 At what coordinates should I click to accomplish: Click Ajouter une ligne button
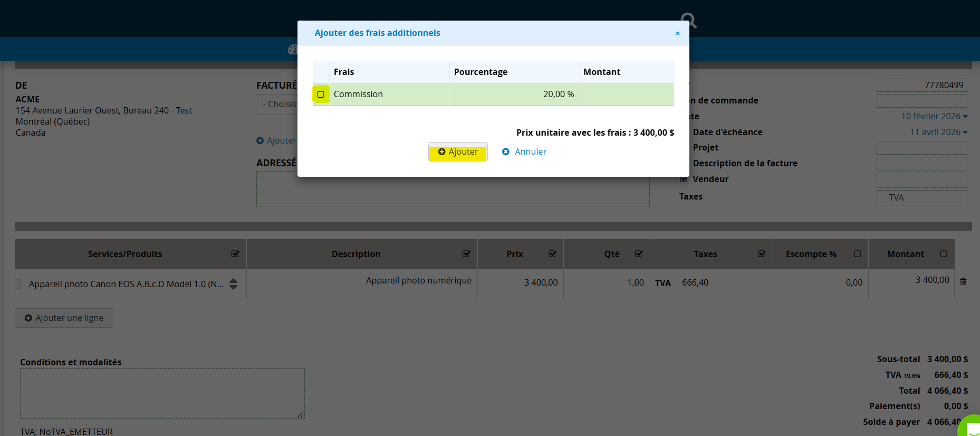(64, 318)
